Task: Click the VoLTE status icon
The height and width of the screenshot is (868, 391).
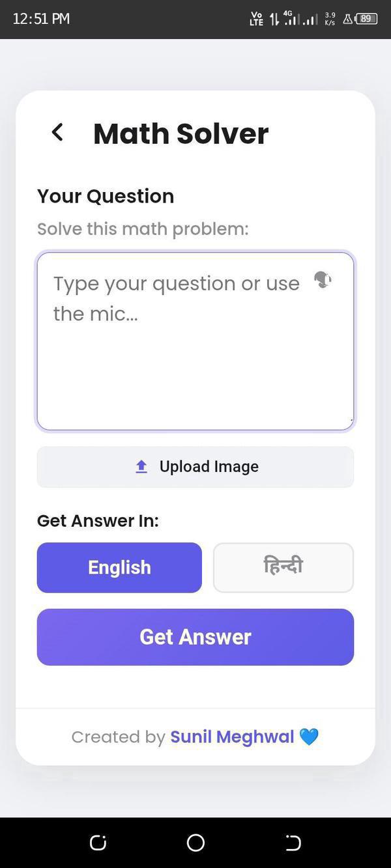Action: click(x=256, y=19)
